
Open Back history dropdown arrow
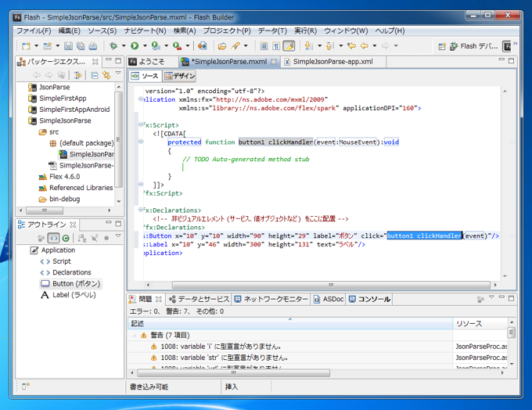point(375,46)
